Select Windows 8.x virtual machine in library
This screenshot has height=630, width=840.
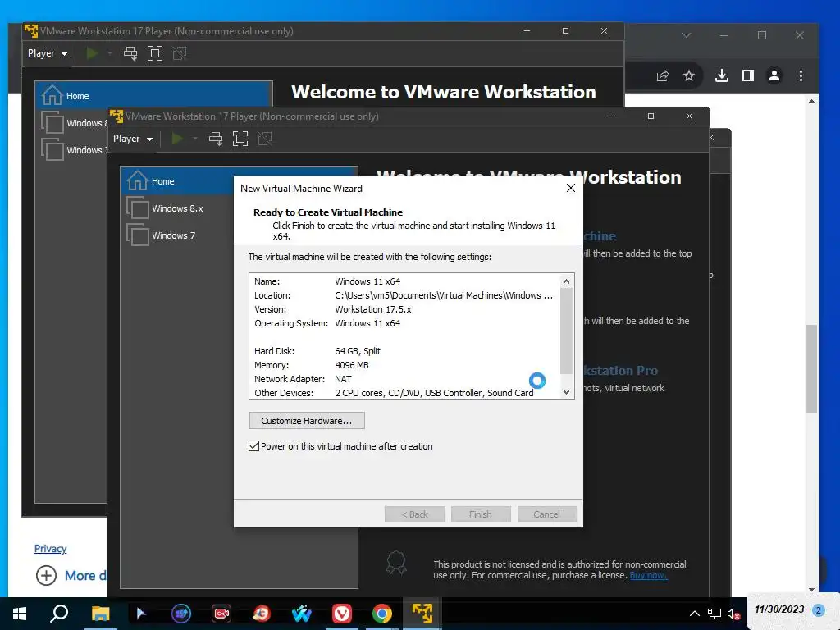177,208
